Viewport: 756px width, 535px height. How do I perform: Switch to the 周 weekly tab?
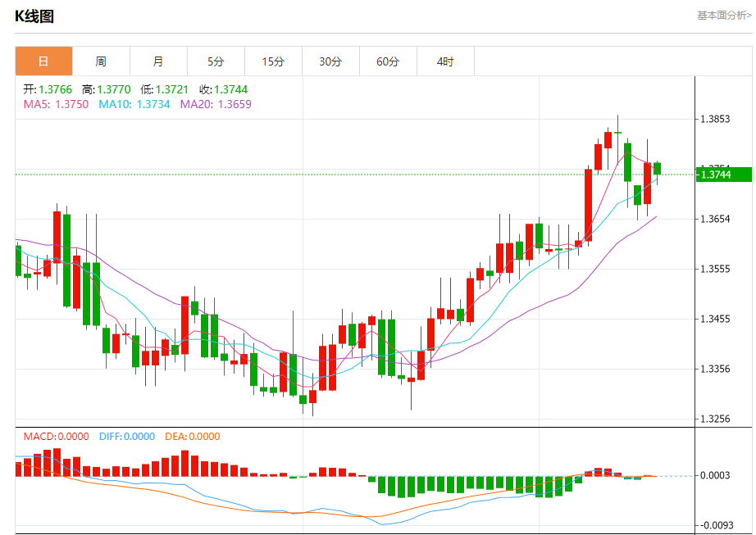101,61
